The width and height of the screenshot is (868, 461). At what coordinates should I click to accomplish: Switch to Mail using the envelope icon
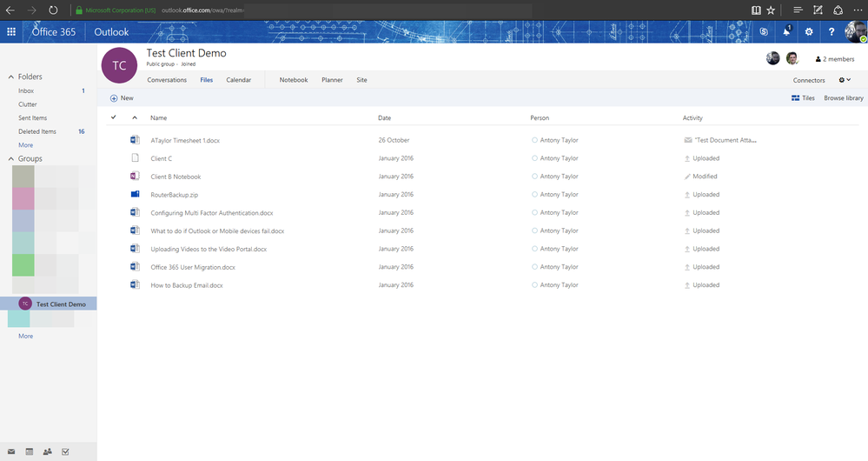[11, 451]
